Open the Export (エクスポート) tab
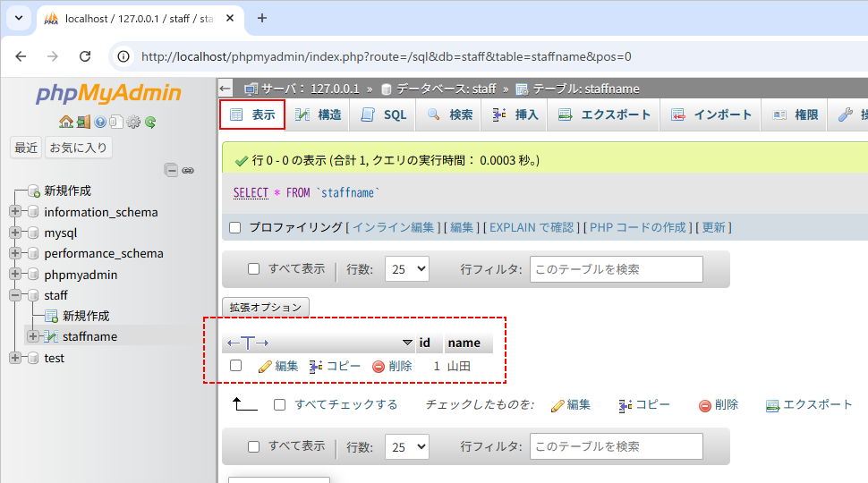Viewport: 868px width, 483px height. (x=605, y=114)
